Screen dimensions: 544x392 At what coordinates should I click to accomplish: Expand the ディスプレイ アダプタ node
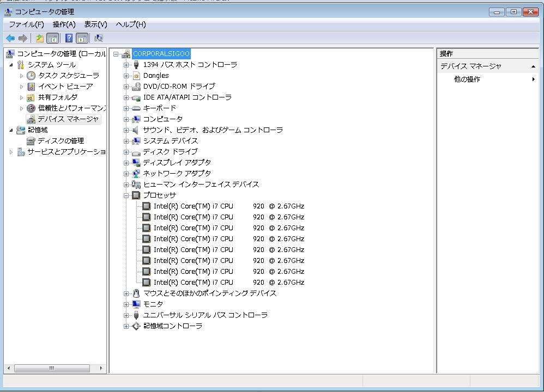[x=126, y=163]
